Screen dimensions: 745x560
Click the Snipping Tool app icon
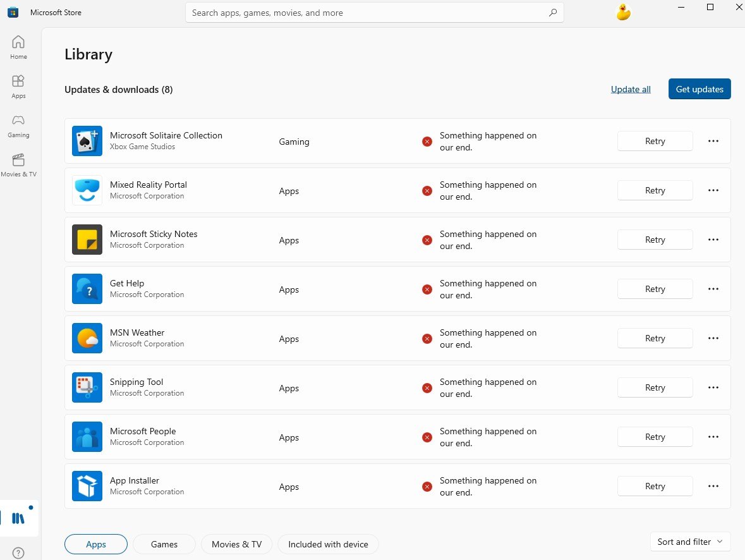tap(87, 387)
